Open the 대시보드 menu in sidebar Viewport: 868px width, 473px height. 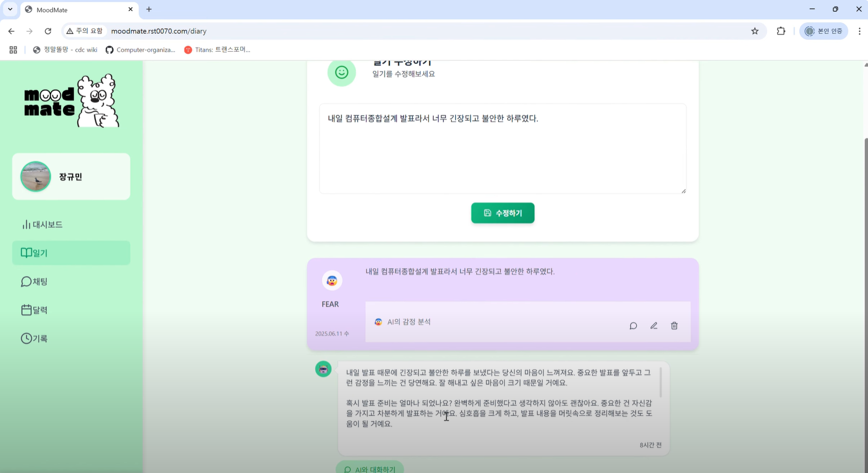[42, 225]
